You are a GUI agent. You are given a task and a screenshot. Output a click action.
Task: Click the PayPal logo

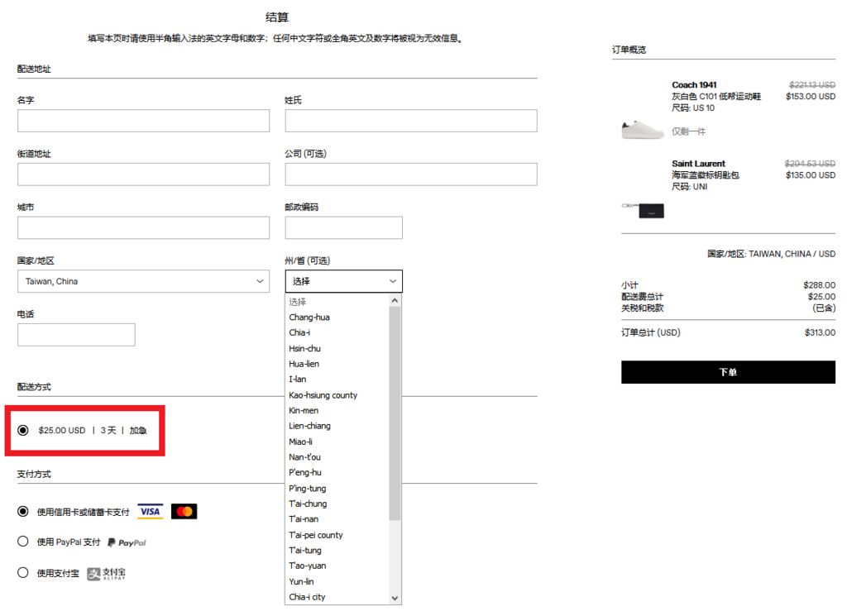point(127,542)
